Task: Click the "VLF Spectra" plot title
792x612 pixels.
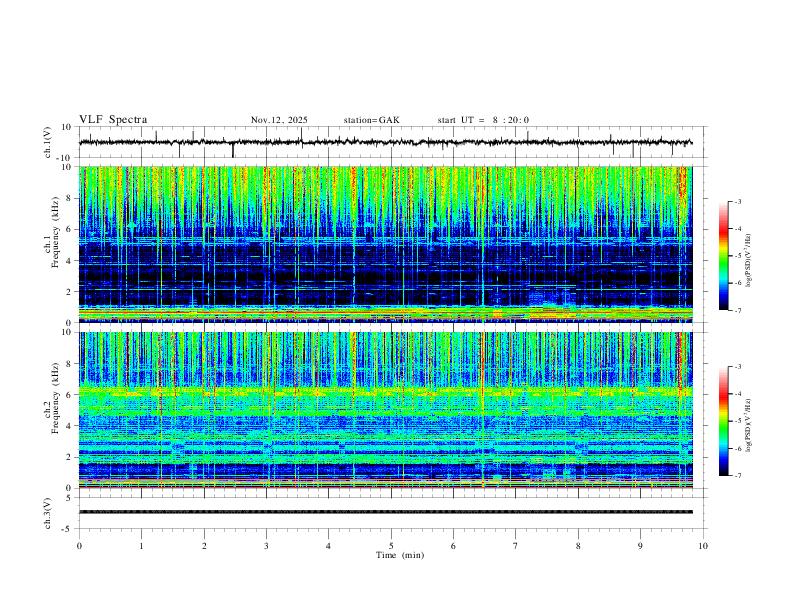Action: tap(113, 120)
